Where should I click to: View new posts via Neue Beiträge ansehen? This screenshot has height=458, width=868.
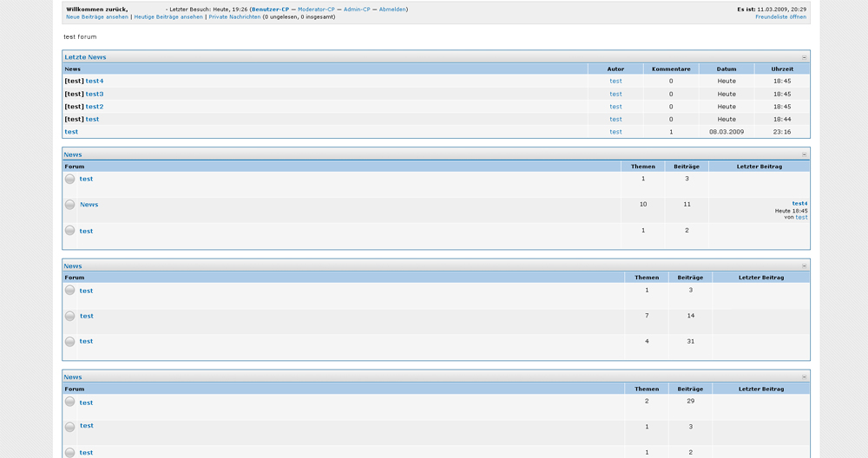96,17
